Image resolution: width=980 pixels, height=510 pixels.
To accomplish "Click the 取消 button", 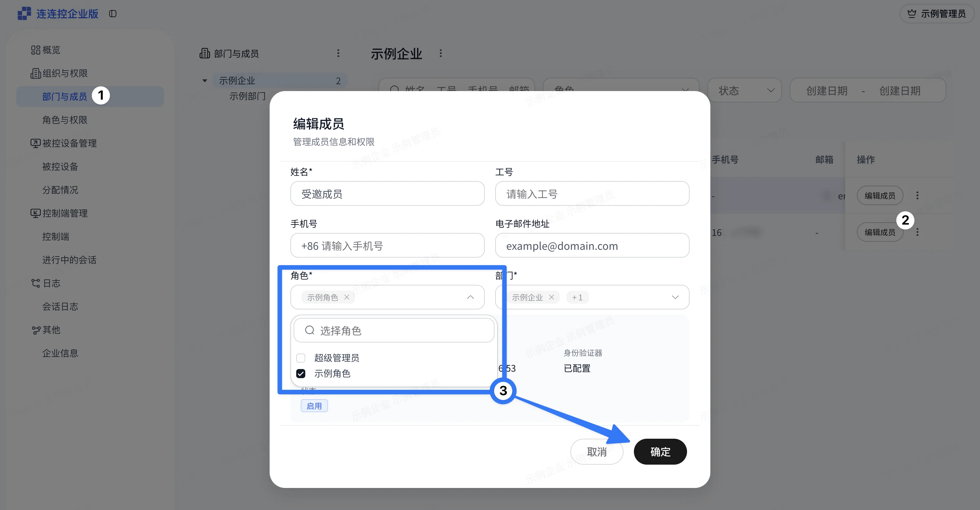I will coord(597,452).
